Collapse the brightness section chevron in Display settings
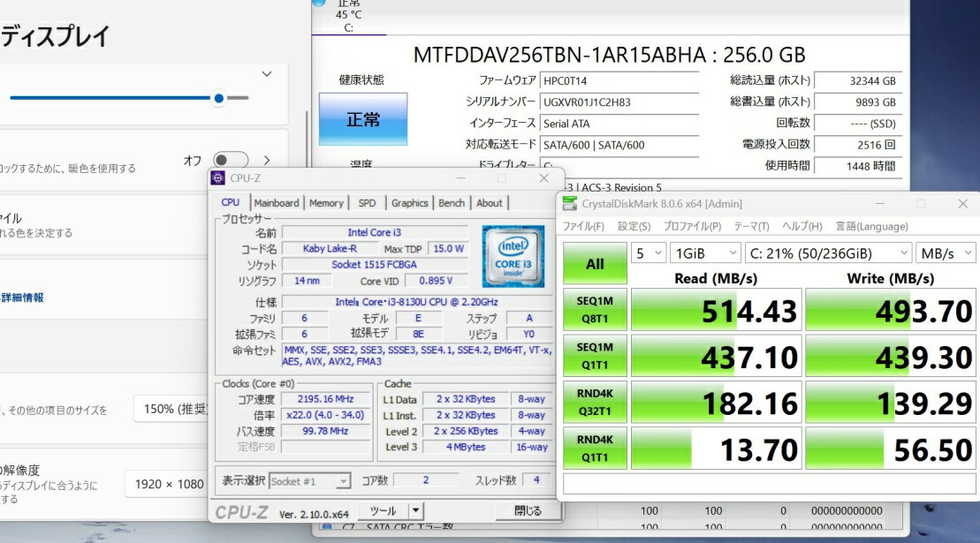The height and width of the screenshot is (543, 980). point(267,73)
